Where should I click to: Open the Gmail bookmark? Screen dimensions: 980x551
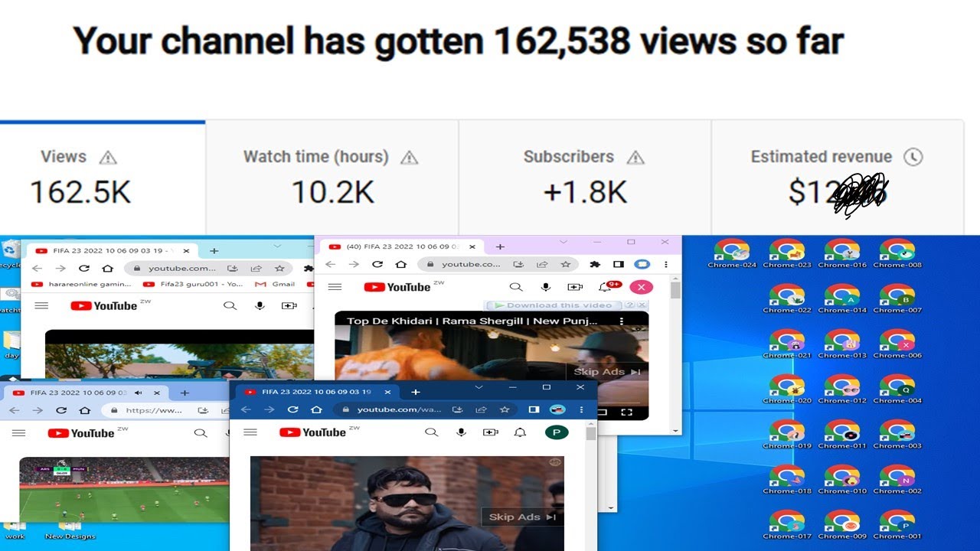(x=276, y=284)
